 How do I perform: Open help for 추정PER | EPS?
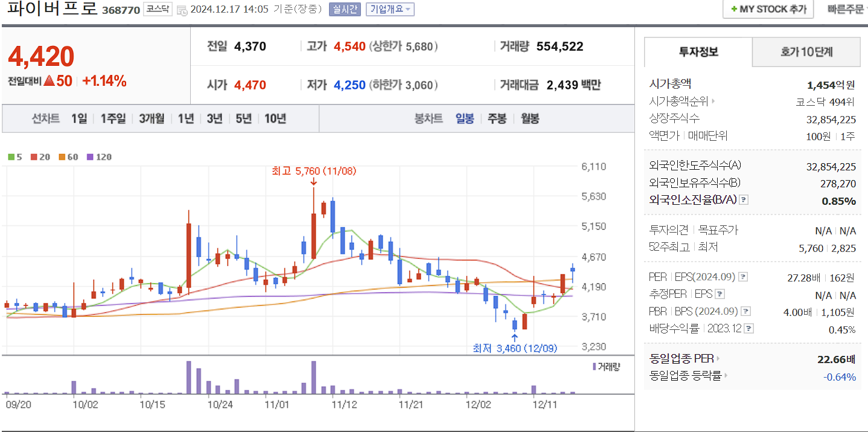pos(720,294)
